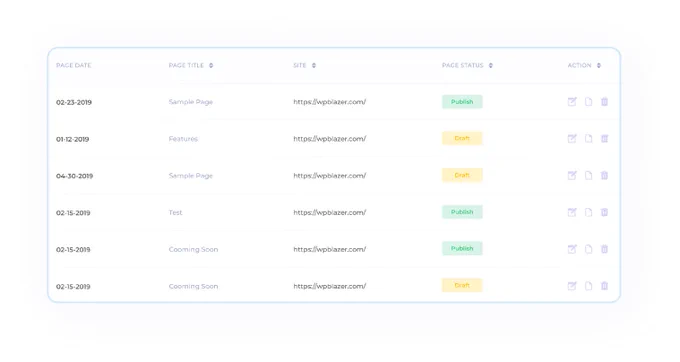The width and height of the screenshot is (680, 362).
Task: Edit the draft Cooming Soon page
Action: tap(572, 286)
